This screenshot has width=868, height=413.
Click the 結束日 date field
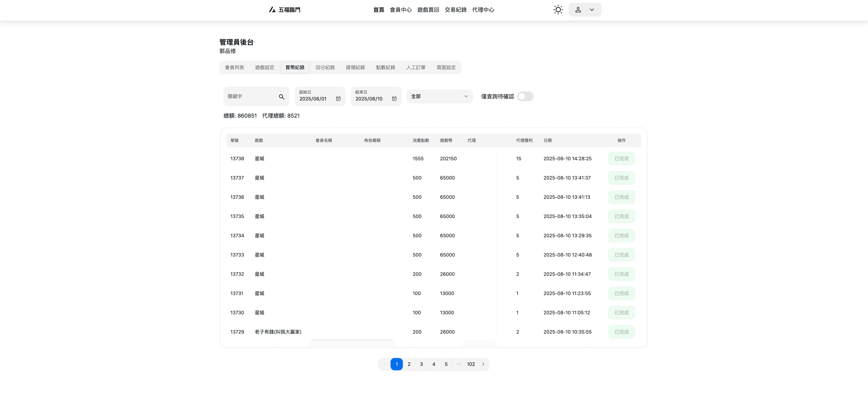tap(376, 96)
